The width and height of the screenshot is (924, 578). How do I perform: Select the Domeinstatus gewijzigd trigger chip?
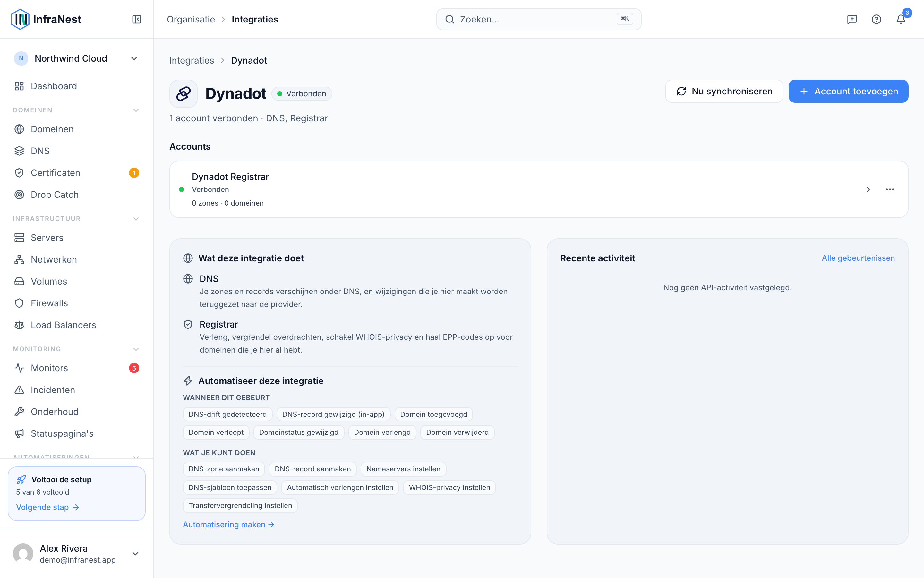click(299, 432)
